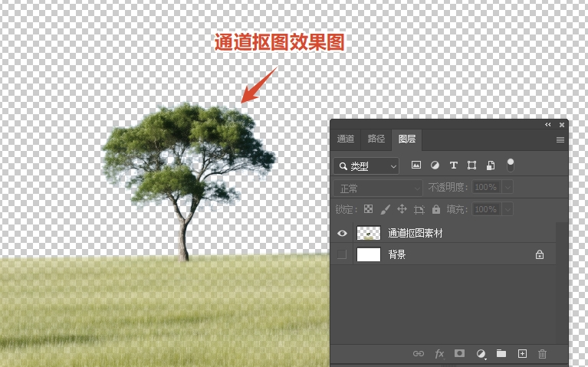Open the 类型 filter dropdown
Viewport: 588px width, 367px height.
pos(366,165)
